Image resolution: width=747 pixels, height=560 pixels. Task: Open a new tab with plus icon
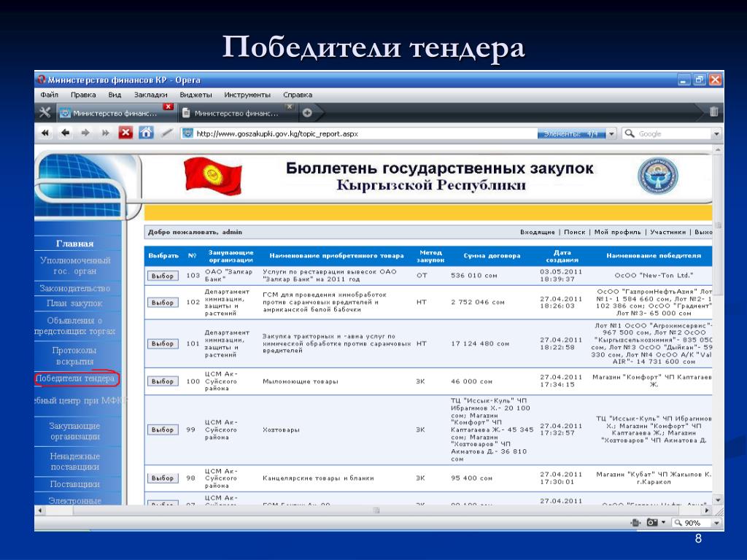pos(307,113)
